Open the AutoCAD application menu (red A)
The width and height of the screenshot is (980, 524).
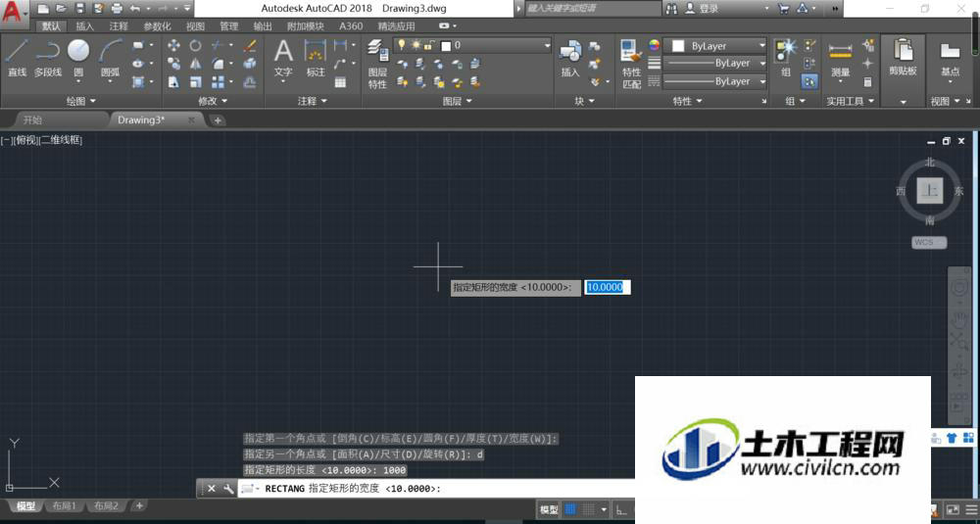pos(14,13)
